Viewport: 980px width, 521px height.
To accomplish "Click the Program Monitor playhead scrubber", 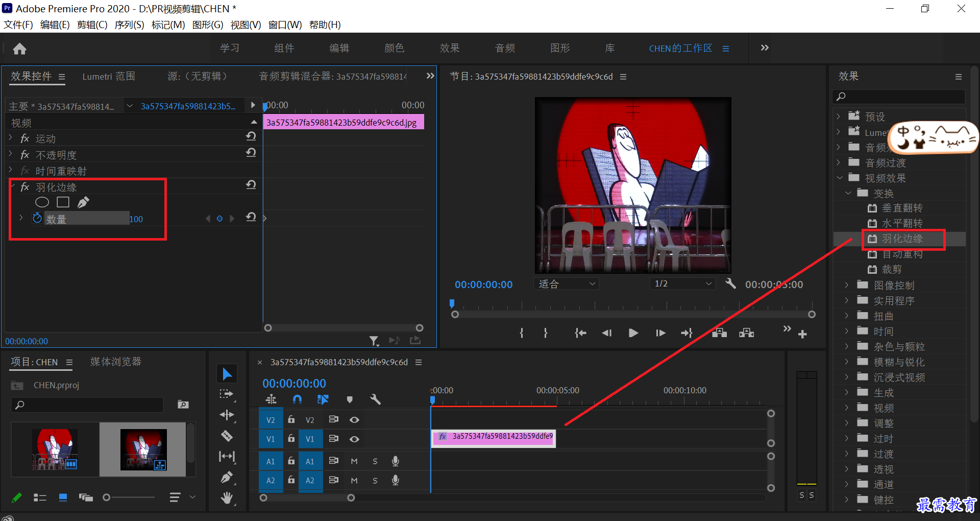I will pos(452,304).
